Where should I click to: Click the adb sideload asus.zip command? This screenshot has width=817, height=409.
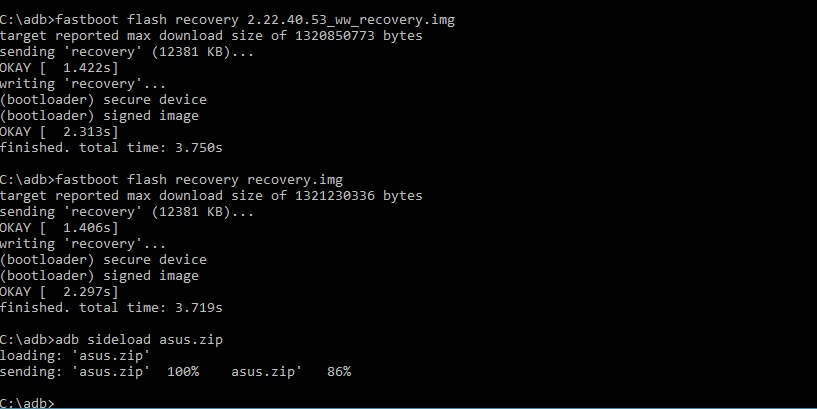point(142,339)
